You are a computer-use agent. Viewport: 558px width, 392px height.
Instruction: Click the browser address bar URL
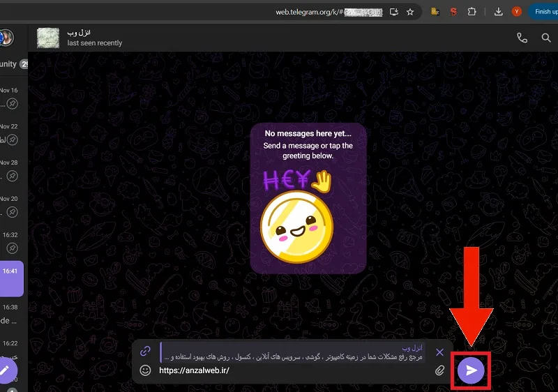329,12
